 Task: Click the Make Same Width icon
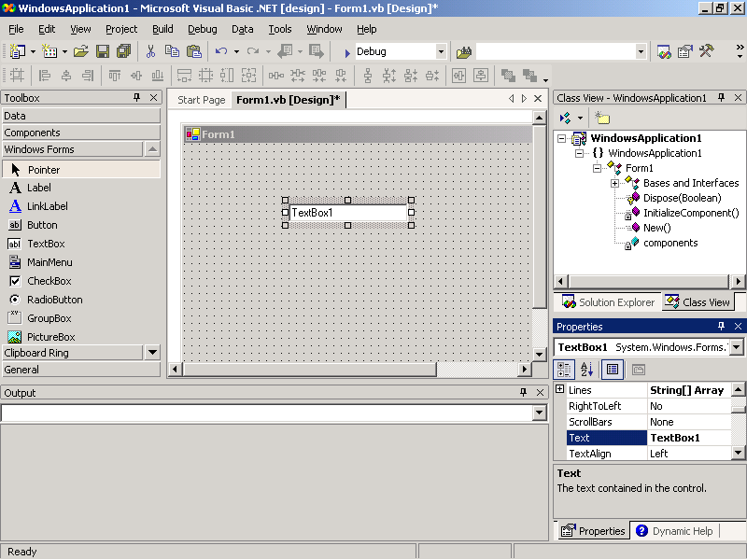pos(184,76)
